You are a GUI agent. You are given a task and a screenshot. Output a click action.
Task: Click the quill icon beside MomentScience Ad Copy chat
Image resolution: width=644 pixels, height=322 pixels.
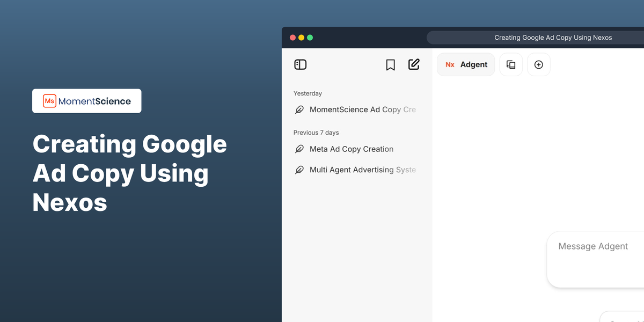299,109
